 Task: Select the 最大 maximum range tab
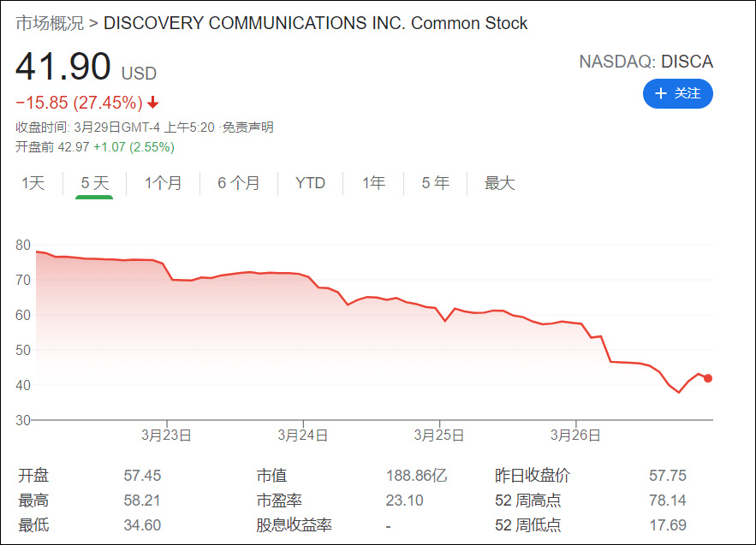tap(500, 183)
